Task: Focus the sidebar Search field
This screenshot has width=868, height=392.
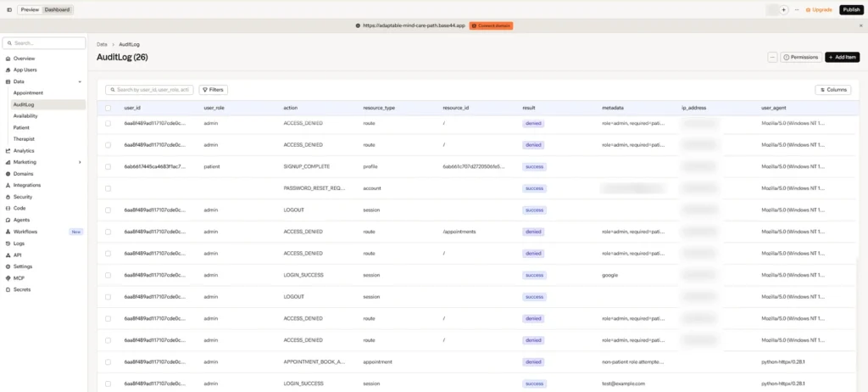Action: point(44,42)
